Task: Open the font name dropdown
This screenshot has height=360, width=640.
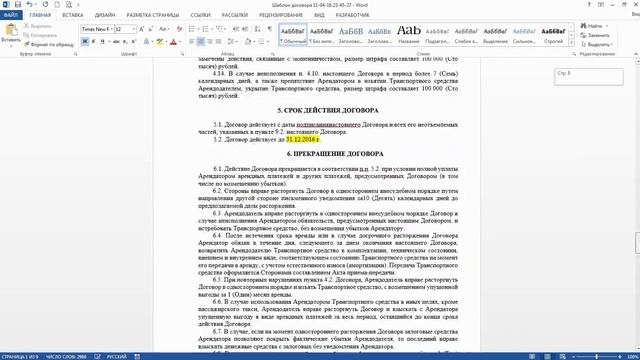Action: [111, 29]
